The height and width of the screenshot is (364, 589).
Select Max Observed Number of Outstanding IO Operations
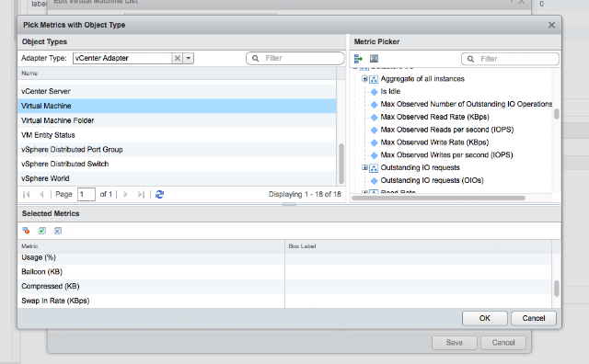(467, 104)
